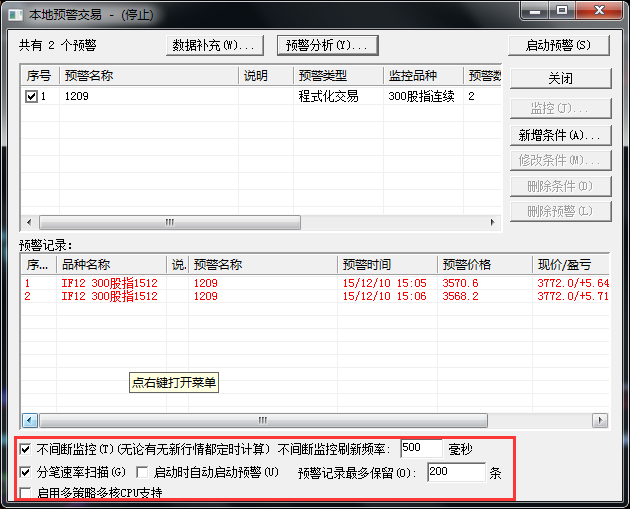
Task: Click left arrow of 预警记录 scrollbar
Action: click(29, 421)
